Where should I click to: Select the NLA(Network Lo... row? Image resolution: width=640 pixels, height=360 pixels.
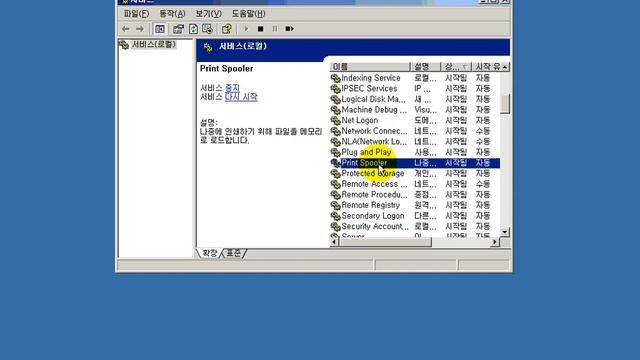[415, 142]
